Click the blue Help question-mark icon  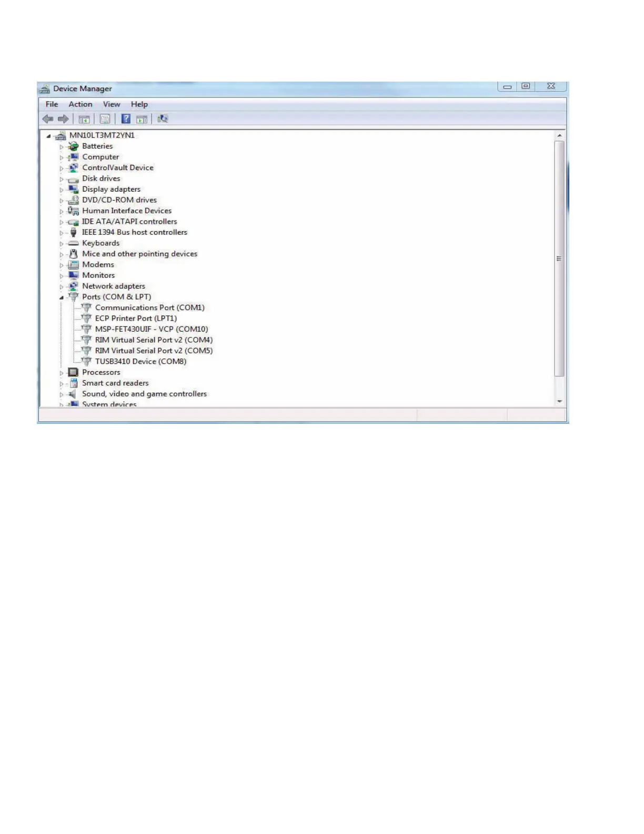pos(126,119)
